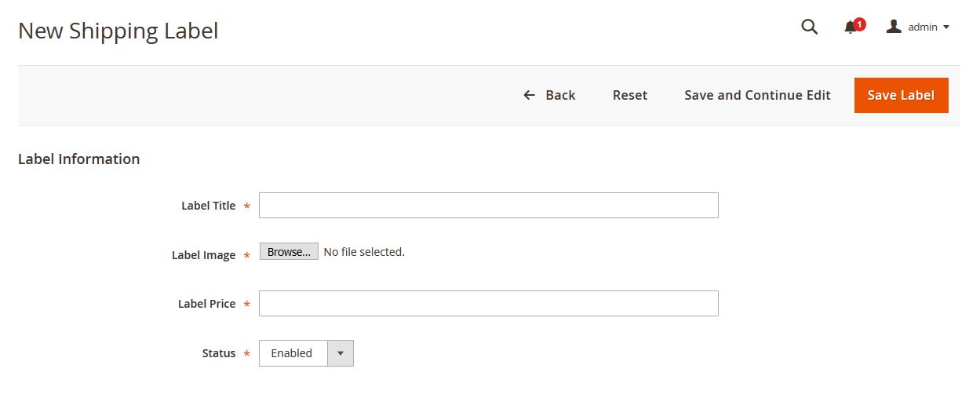
Task: Focus the Label Title text field
Action: click(x=488, y=206)
